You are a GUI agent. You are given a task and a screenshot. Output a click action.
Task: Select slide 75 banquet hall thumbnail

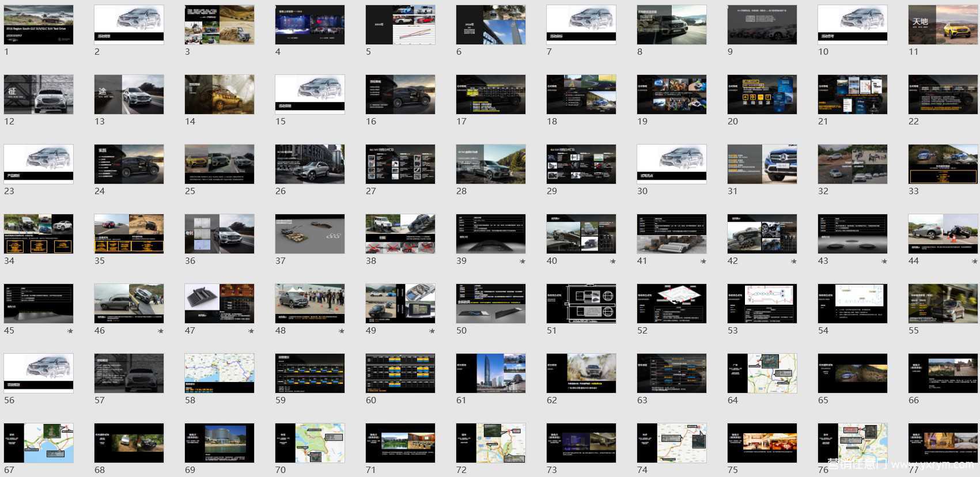(762, 443)
